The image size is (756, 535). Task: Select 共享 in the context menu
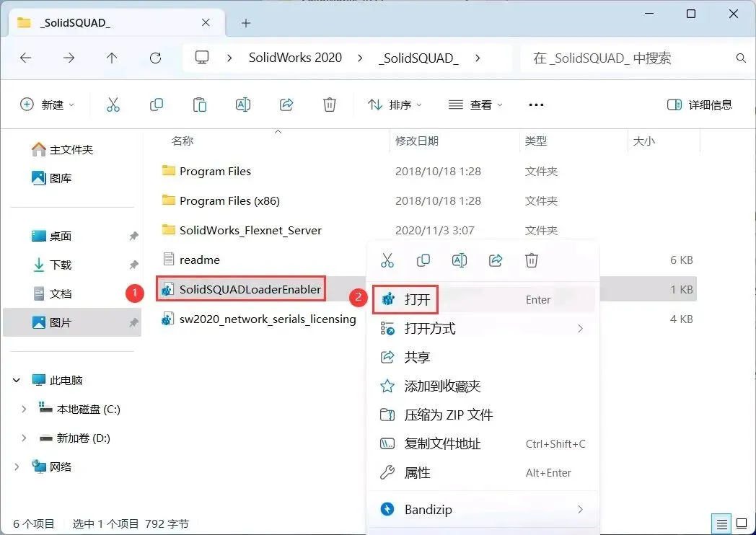coord(483,357)
